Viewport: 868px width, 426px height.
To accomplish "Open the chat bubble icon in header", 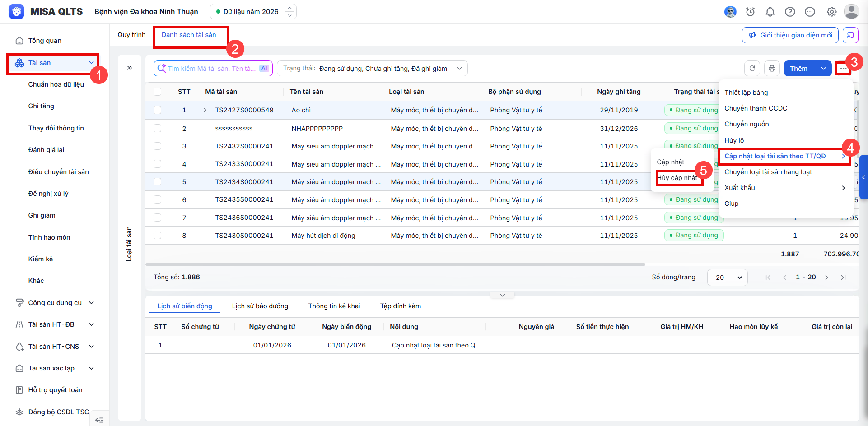I will pos(810,12).
